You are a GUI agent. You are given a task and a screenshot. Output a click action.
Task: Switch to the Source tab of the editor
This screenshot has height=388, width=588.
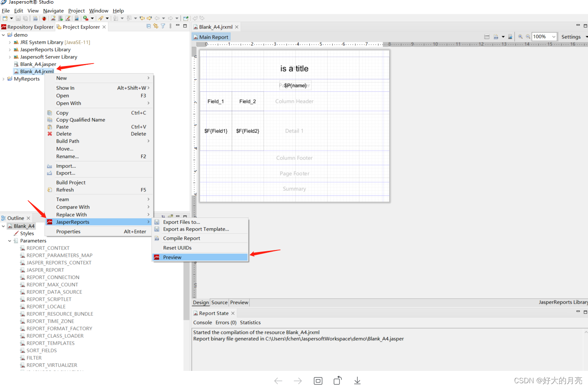pos(219,303)
